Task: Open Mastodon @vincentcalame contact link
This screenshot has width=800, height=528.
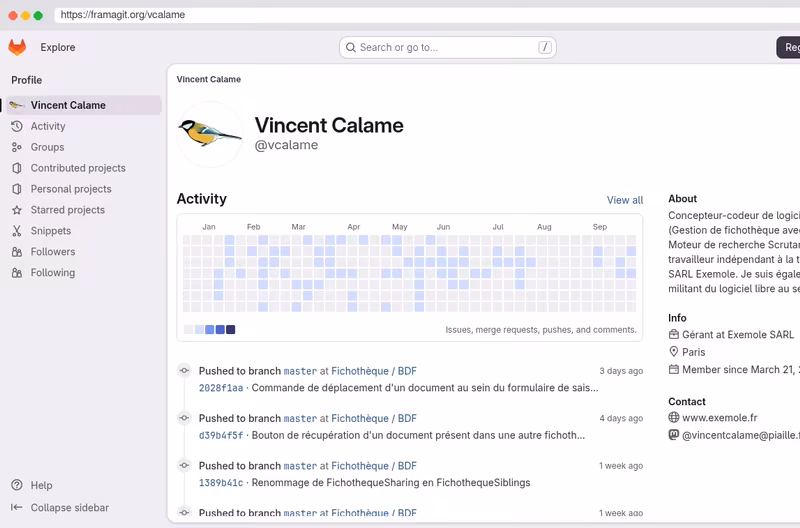Action: 741,435
